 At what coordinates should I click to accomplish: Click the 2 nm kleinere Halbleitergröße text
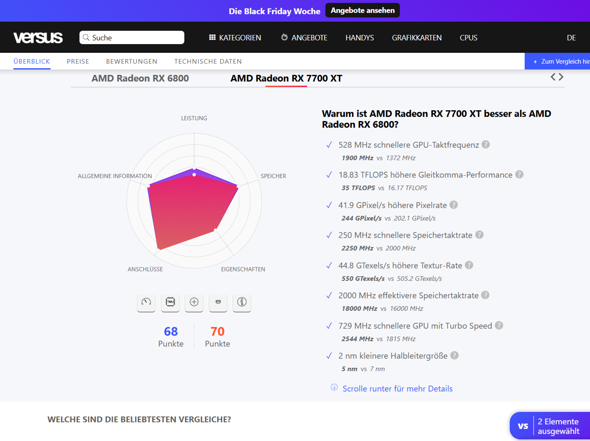(393, 356)
